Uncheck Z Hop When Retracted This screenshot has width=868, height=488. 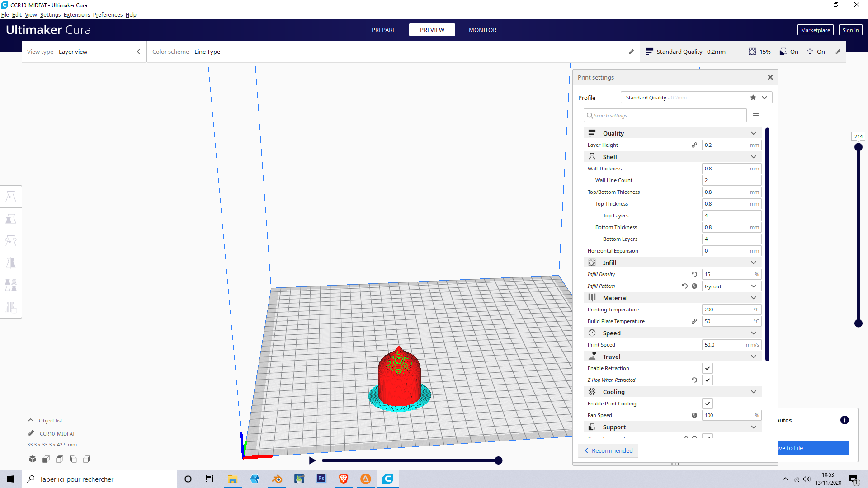(x=708, y=380)
